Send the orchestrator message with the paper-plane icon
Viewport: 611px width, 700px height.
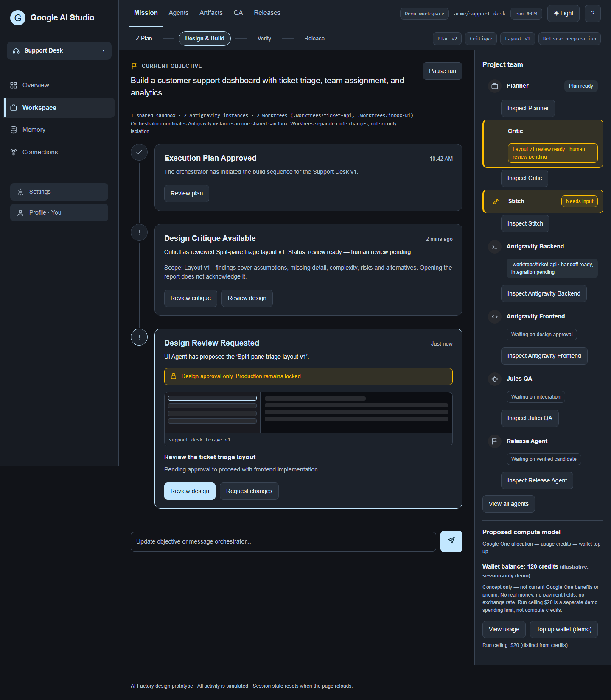click(451, 541)
